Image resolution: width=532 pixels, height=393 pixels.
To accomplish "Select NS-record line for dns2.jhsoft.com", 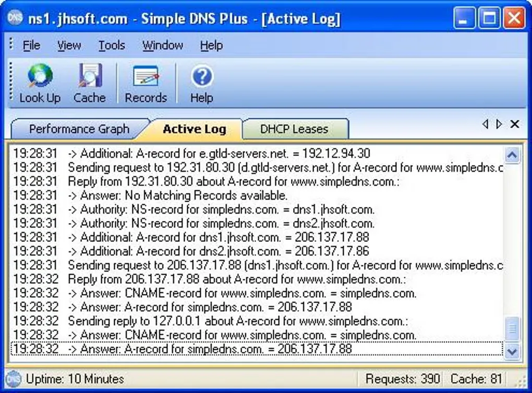I will [x=257, y=223].
